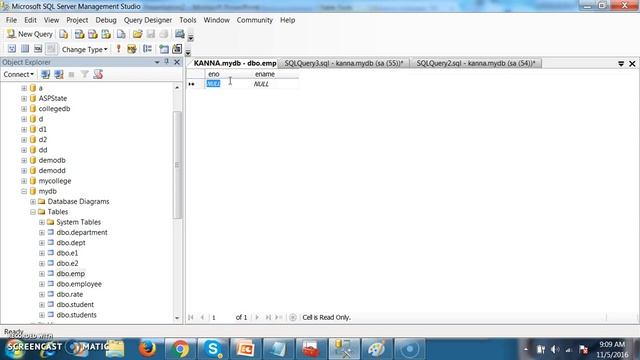The width and height of the screenshot is (640, 360).
Task: Click the Add New Derived Table icon
Action: click(x=177, y=49)
